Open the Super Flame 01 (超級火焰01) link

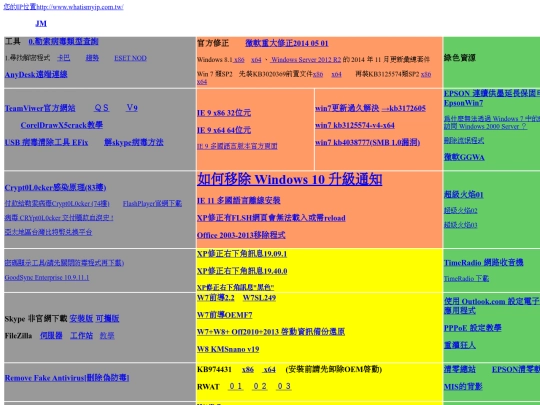(464, 195)
